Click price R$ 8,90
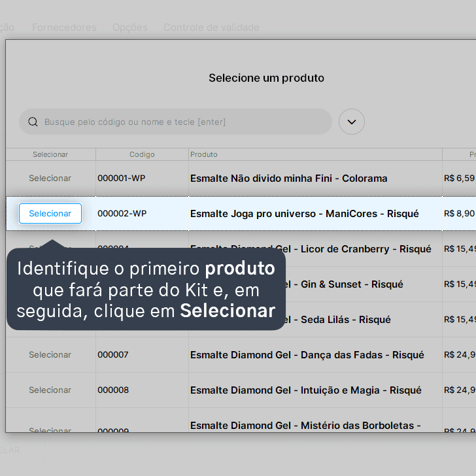The height and width of the screenshot is (476, 476). (x=459, y=213)
